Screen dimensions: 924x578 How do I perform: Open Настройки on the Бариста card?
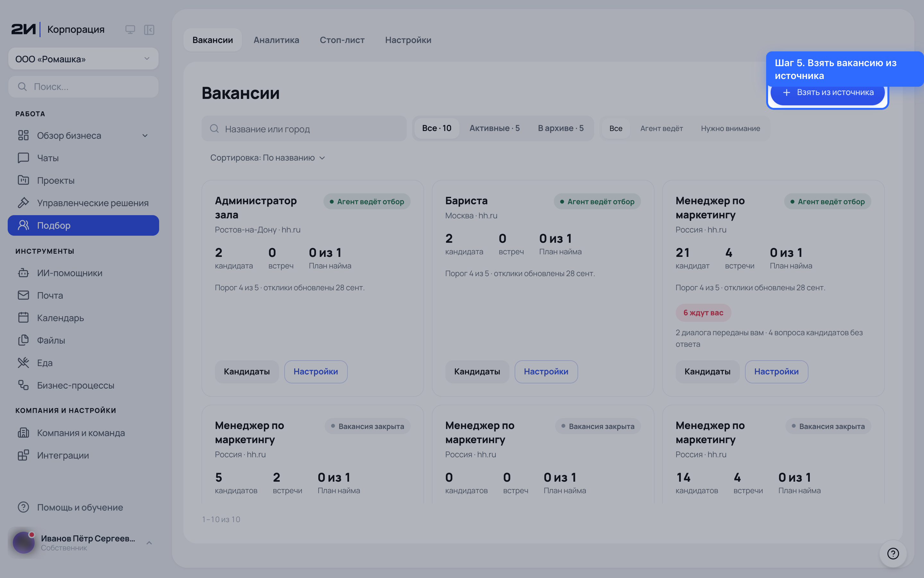(546, 372)
